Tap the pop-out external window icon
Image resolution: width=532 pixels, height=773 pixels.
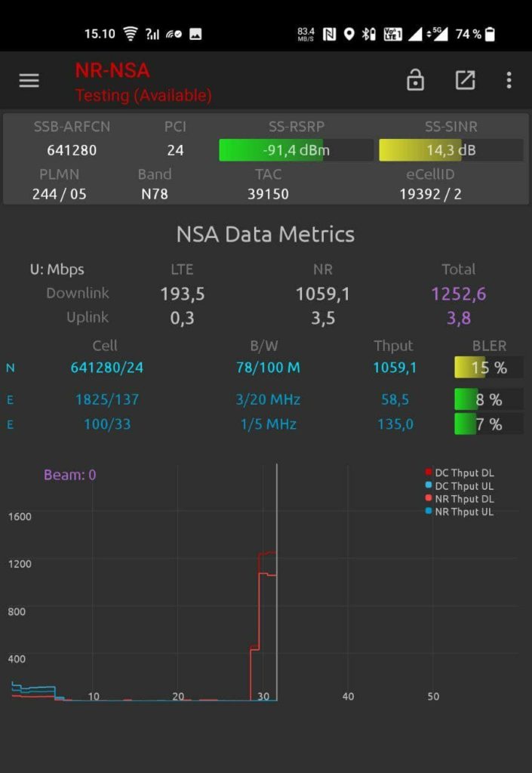pos(465,80)
